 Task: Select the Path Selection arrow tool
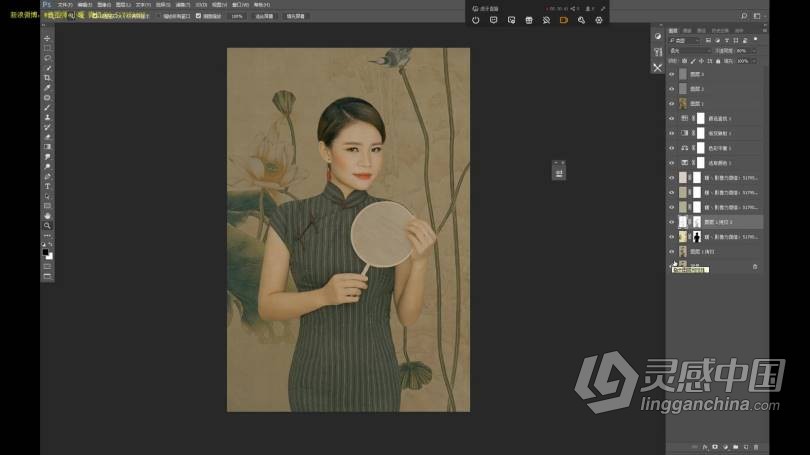pos(47,196)
